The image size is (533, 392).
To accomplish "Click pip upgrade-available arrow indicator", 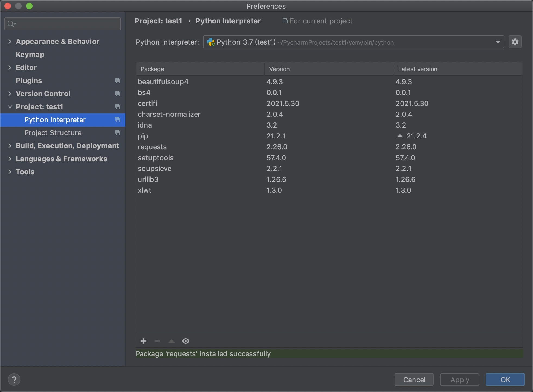I will (400, 136).
